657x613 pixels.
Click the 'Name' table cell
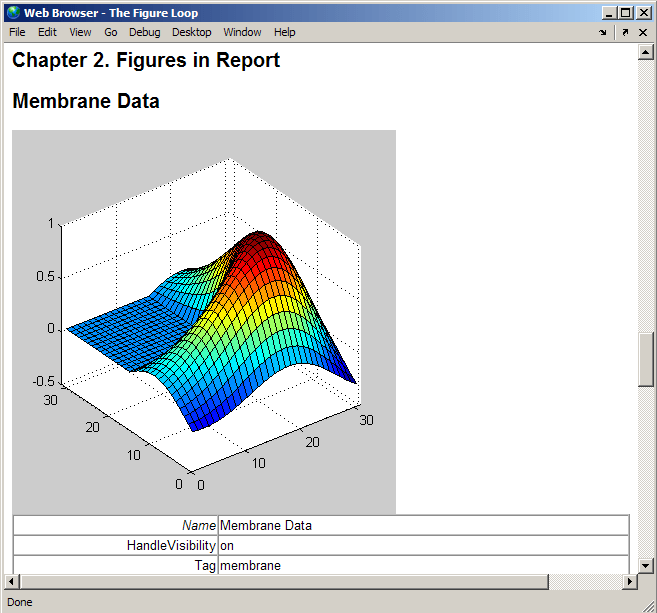116,525
